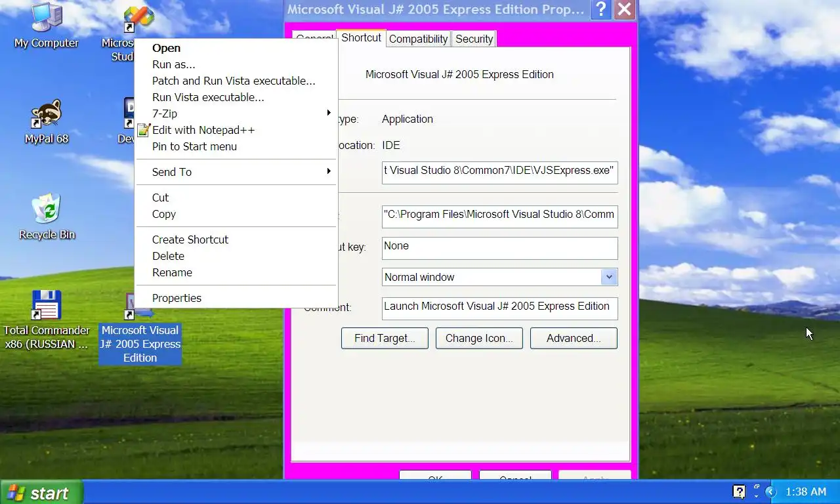Close the Properties dialog with the X button

(x=625, y=10)
